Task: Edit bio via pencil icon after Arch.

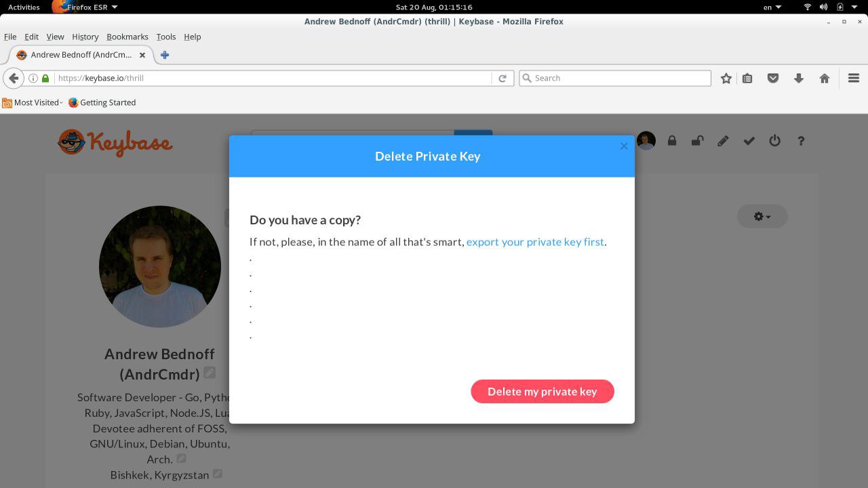Action: coord(181,459)
